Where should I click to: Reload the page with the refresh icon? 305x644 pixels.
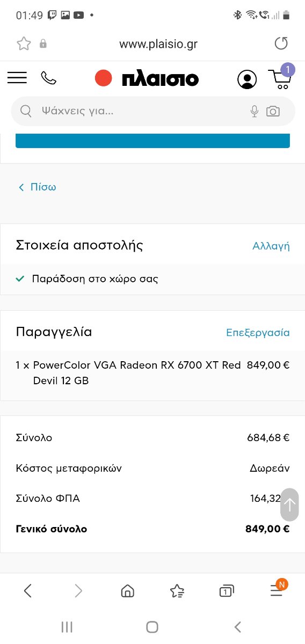281,44
